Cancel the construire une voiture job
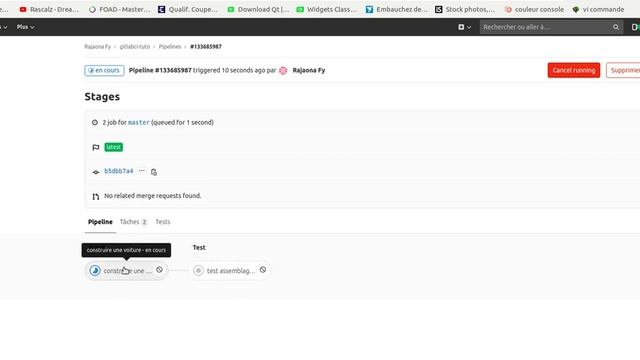 coord(160,270)
